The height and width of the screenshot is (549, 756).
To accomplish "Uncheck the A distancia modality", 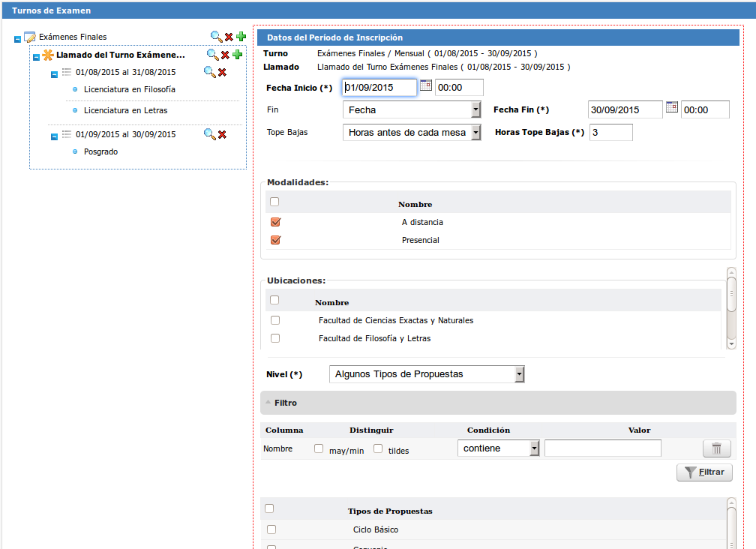I will (276, 222).
